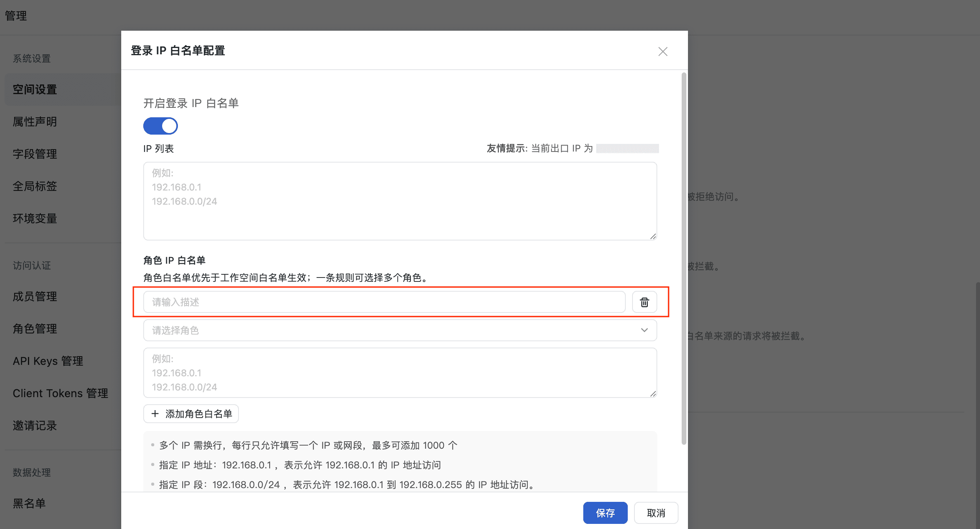
Task: Click the 系统设置 section label
Action: 32,59
